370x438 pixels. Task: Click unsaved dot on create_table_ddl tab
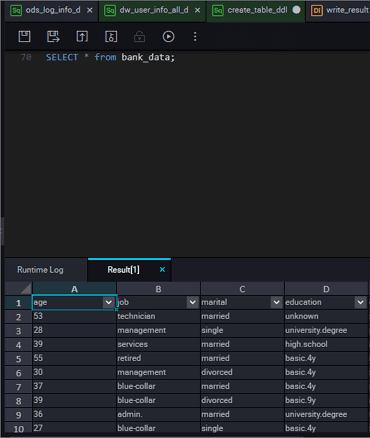(x=296, y=10)
